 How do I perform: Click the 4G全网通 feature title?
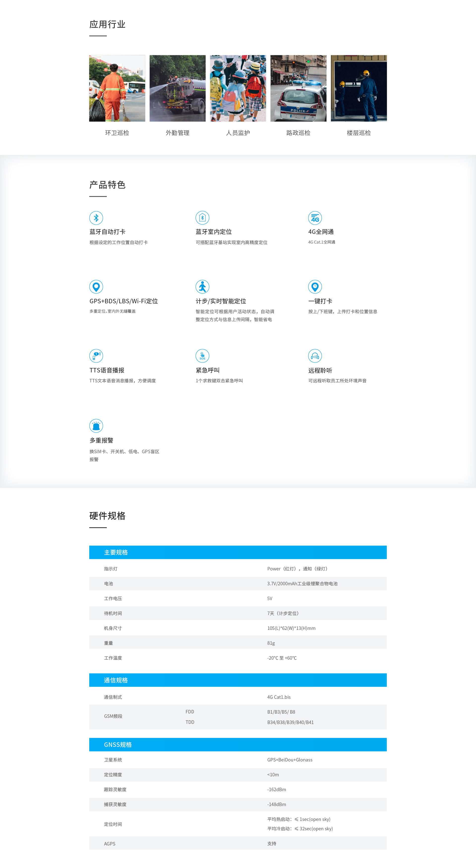(321, 232)
